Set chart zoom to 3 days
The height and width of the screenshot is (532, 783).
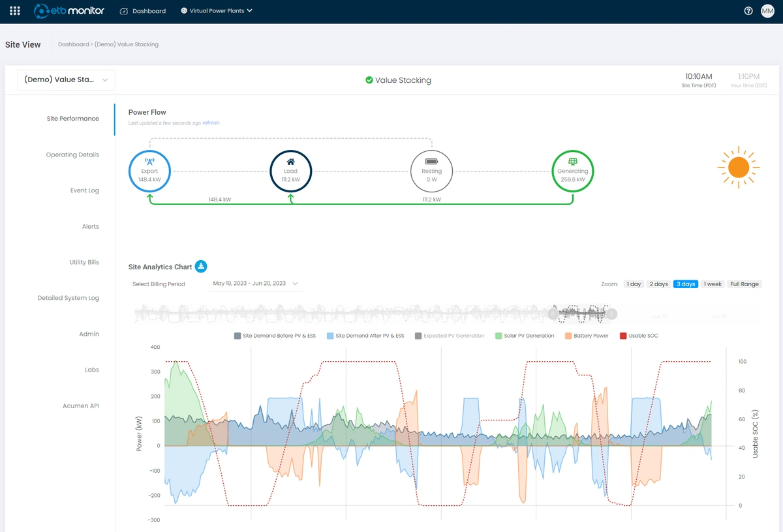click(x=686, y=284)
